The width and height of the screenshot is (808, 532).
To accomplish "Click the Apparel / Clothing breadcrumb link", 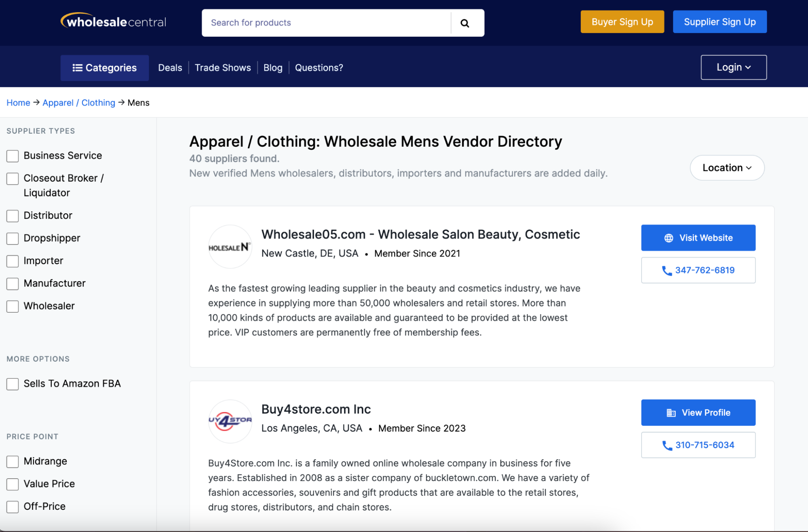I will coord(78,102).
